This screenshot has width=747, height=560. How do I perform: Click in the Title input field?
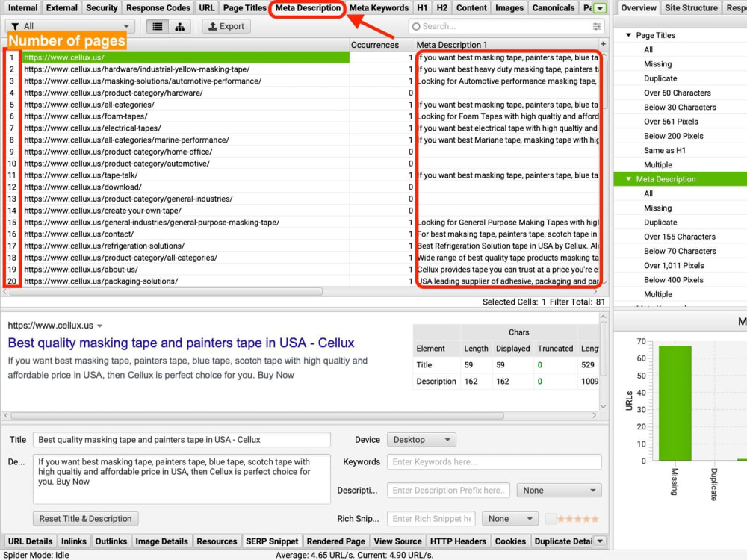(182, 440)
